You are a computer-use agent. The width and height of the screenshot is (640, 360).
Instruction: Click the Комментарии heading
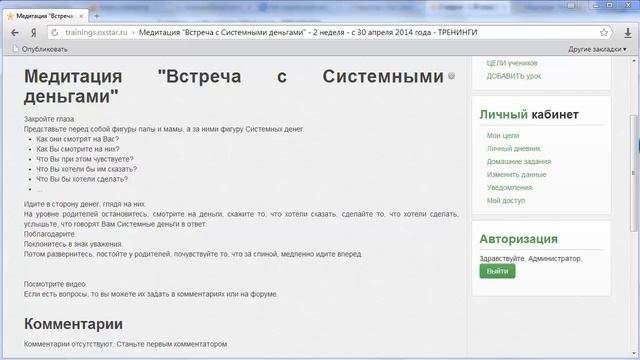click(x=73, y=324)
